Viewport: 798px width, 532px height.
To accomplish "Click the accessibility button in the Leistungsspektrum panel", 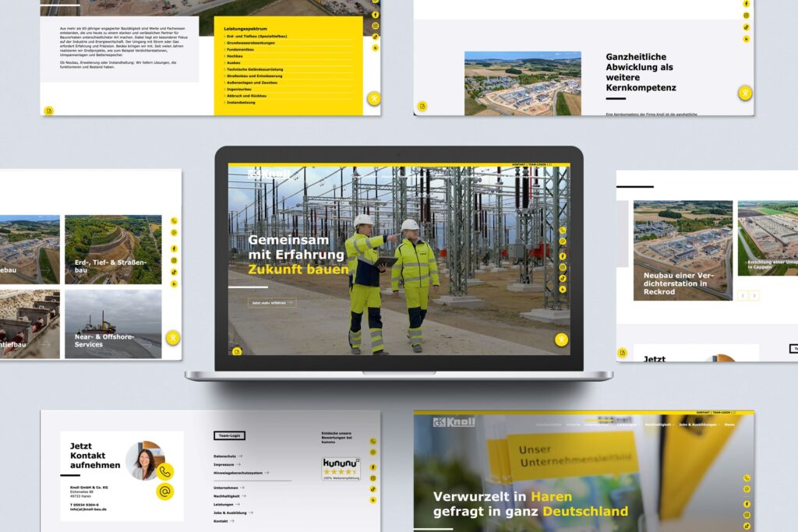I will (374, 98).
